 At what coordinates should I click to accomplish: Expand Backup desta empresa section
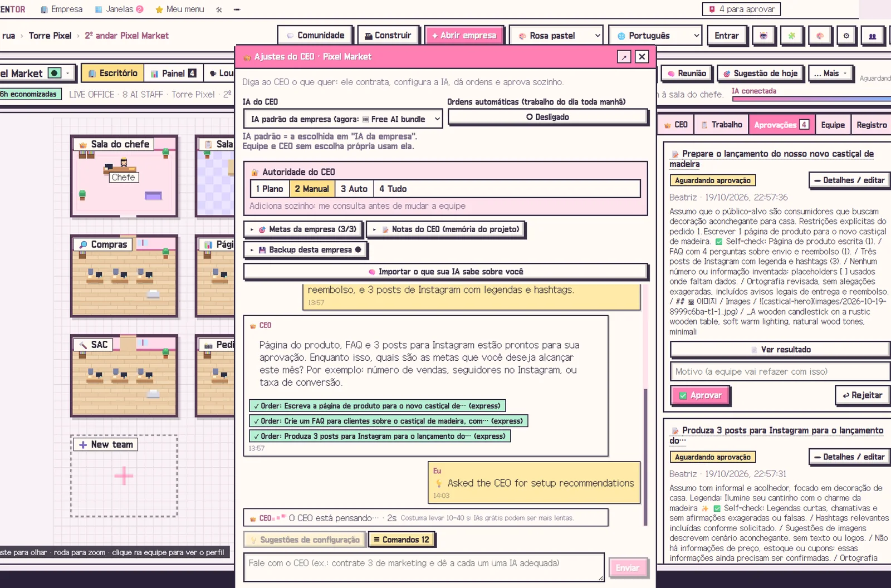[x=306, y=250]
